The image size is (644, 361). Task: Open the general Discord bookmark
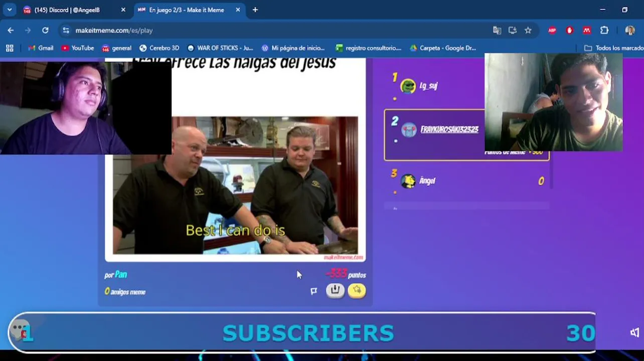[116, 48]
